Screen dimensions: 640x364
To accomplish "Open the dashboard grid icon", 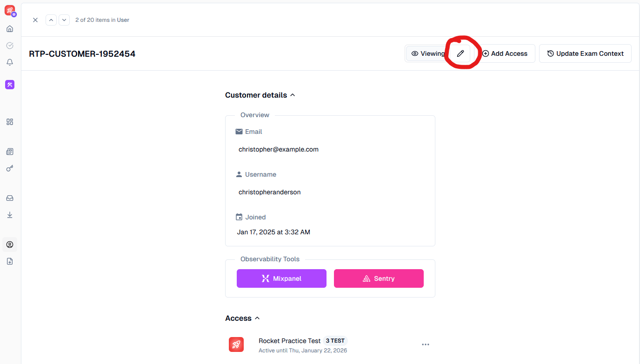I will (10, 122).
